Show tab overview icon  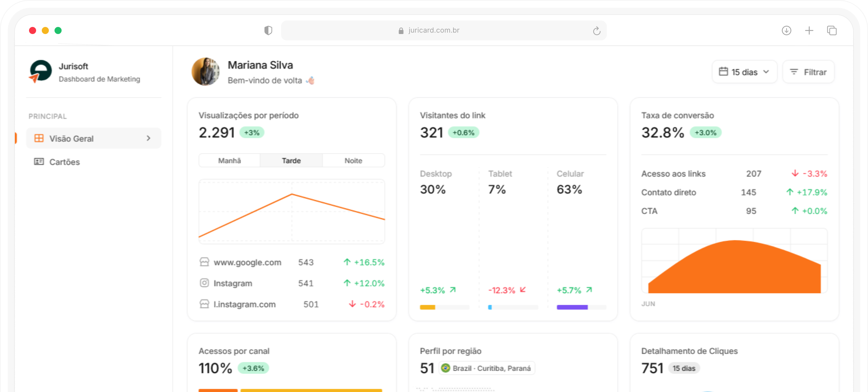click(832, 30)
